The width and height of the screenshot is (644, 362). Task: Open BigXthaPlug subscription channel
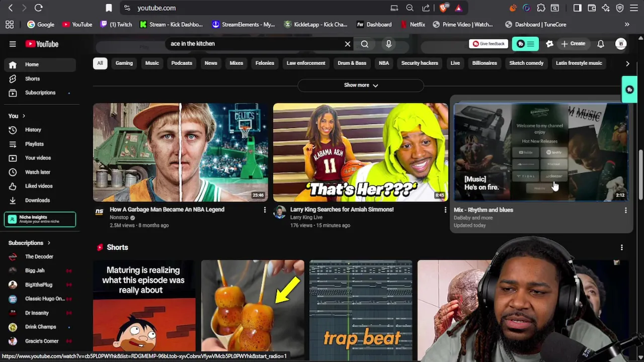click(x=40, y=285)
